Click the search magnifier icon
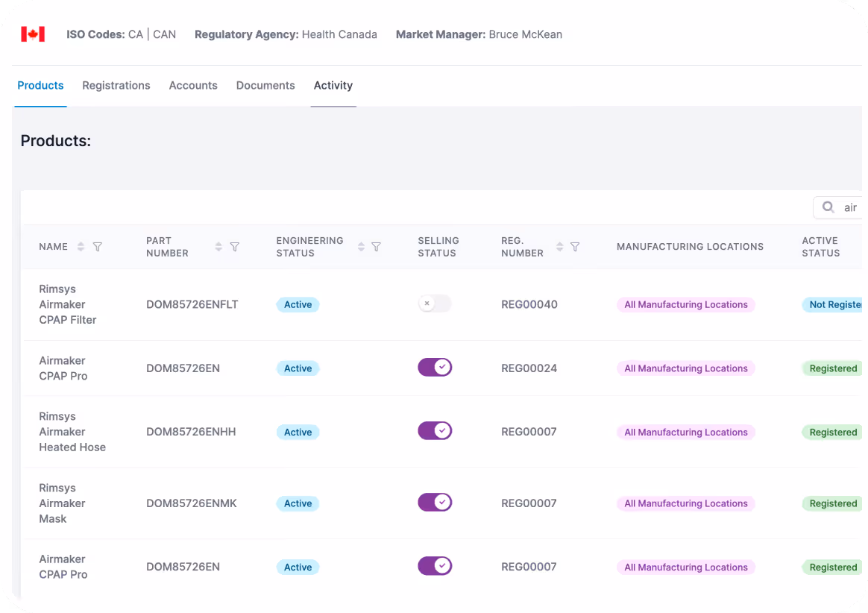Image resolution: width=868 pixels, height=613 pixels. (x=828, y=207)
